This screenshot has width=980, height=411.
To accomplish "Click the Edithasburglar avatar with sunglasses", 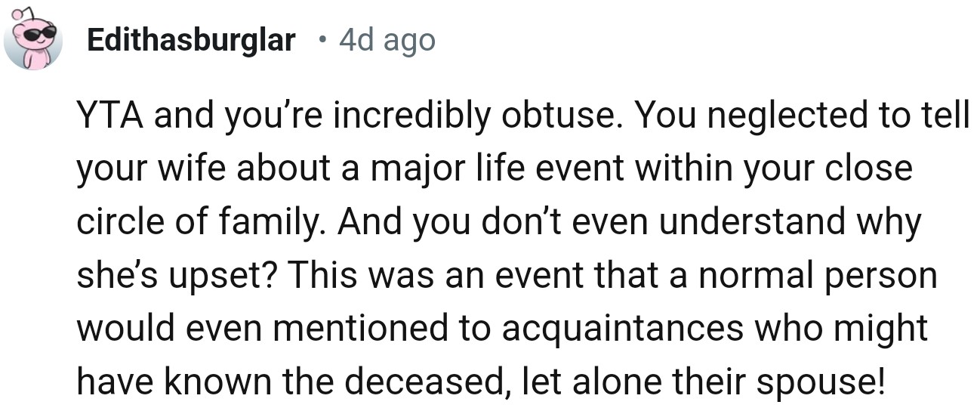I will [x=33, y=42].
